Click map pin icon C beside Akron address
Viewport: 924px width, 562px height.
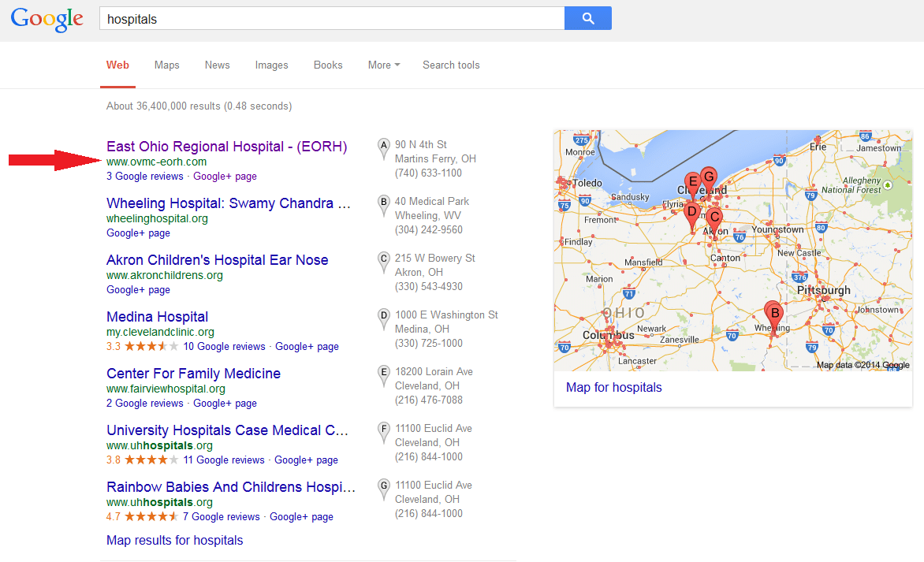384,262
